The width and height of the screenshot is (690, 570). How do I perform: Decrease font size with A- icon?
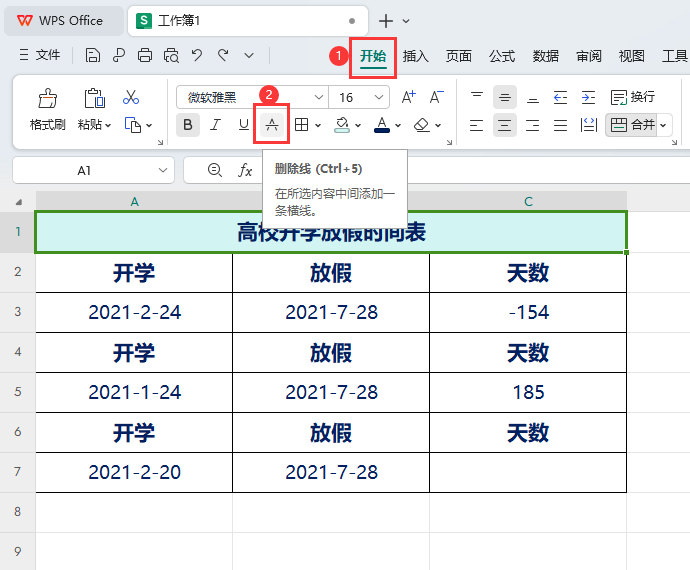437,97
